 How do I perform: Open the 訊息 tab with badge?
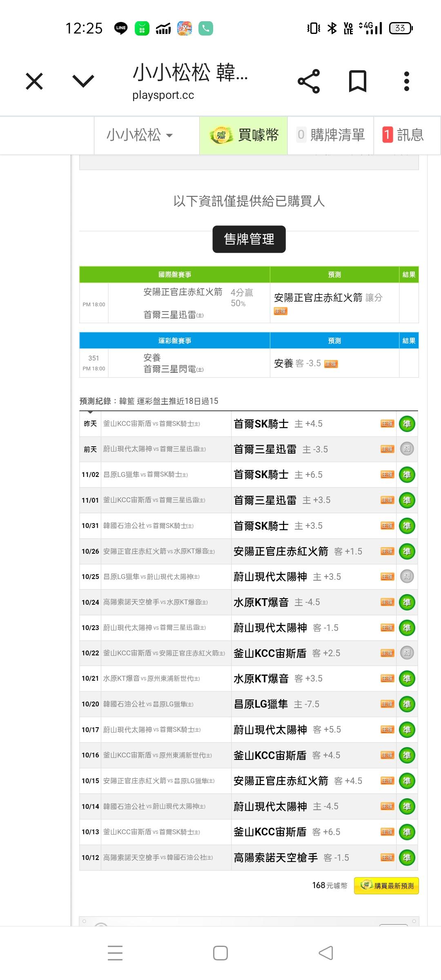point(403,135)
